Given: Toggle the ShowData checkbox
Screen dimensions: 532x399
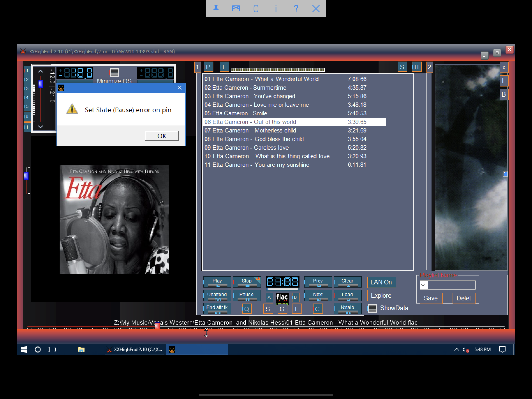Looking at the screenshot, I should tap(372, 308).
